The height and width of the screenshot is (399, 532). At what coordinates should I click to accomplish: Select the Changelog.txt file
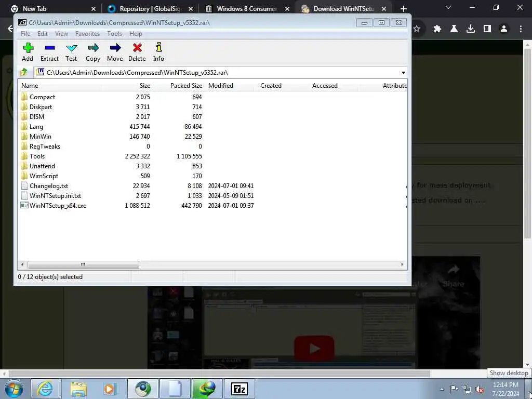pos(48,186)
